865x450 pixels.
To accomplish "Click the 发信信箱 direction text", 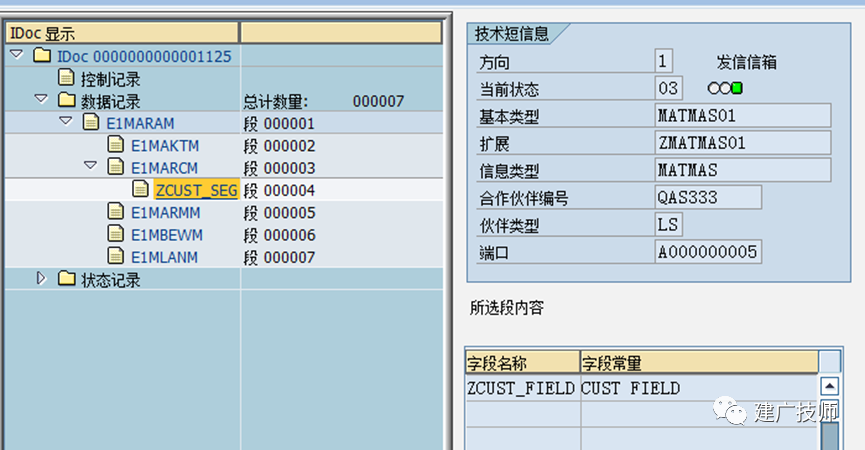I will point(746,62).
